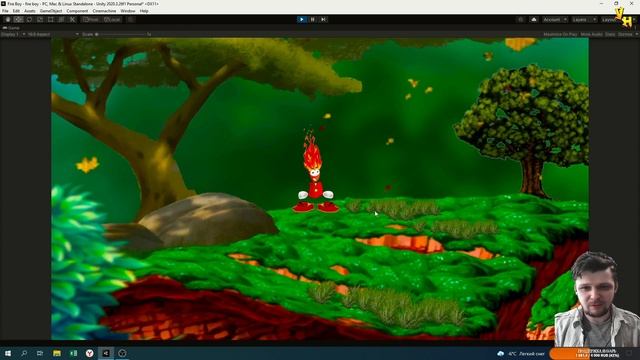Select the Game view tab
Image resolution: width=640 pixels, height=360 pixels.
pos(11,28)
